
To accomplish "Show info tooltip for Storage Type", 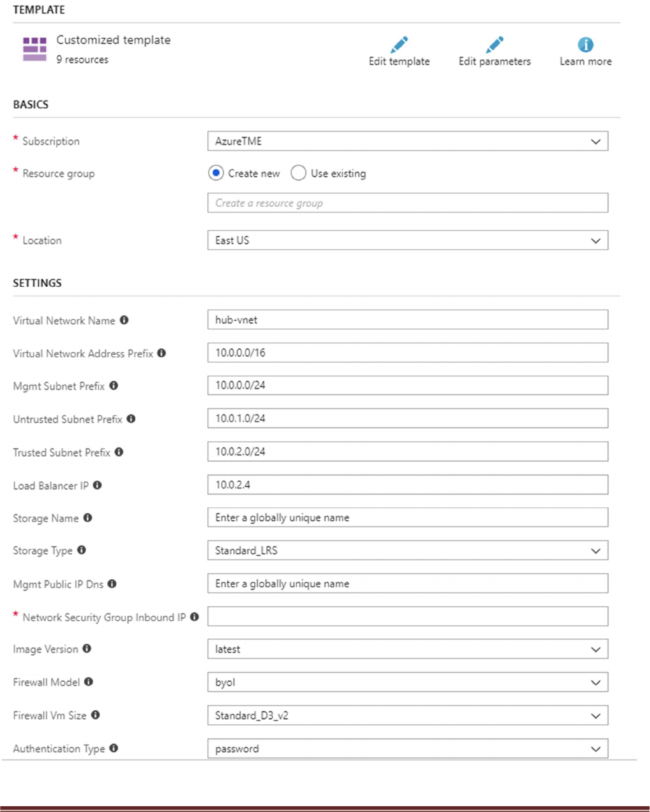I will point(81,550).
